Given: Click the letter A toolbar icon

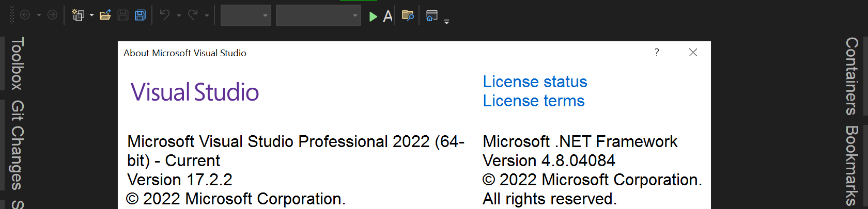Looking at the screenshot, I should (388, 17).
